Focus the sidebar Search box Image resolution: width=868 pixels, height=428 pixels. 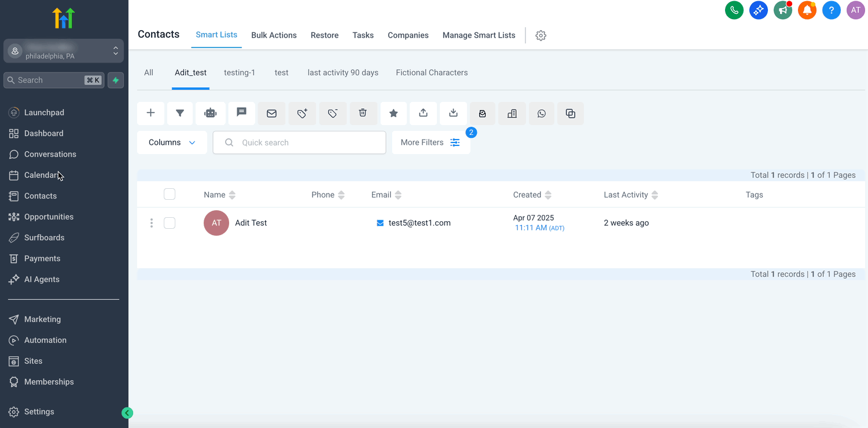point(54,81)
